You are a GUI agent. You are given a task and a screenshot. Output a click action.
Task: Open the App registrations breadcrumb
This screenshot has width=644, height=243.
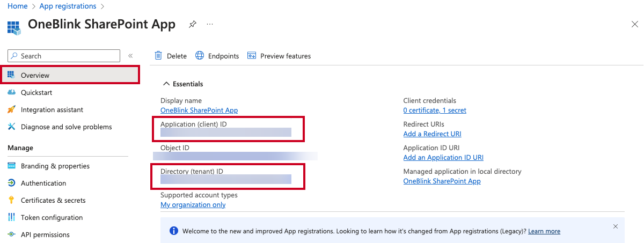pos(68,6)
